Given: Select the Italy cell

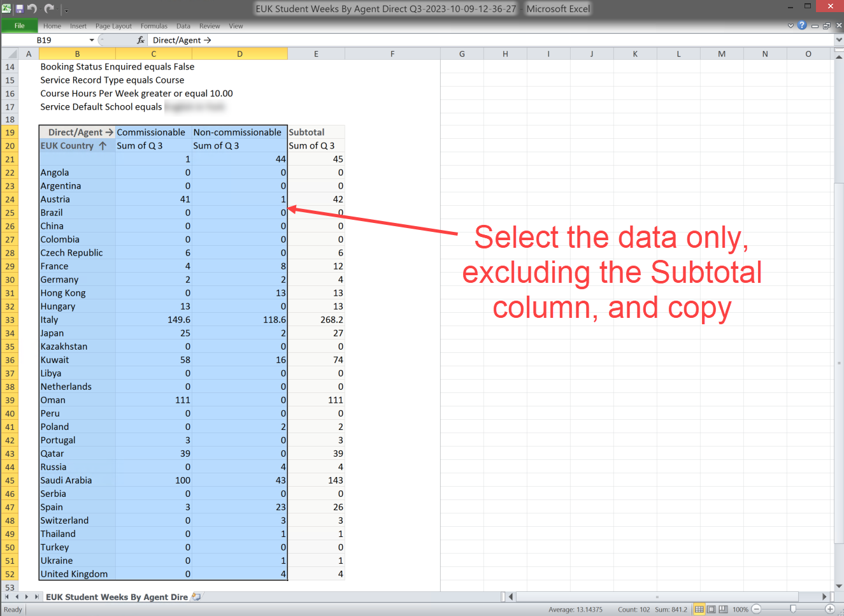Looking at the screenshot, I should point(77,320).
